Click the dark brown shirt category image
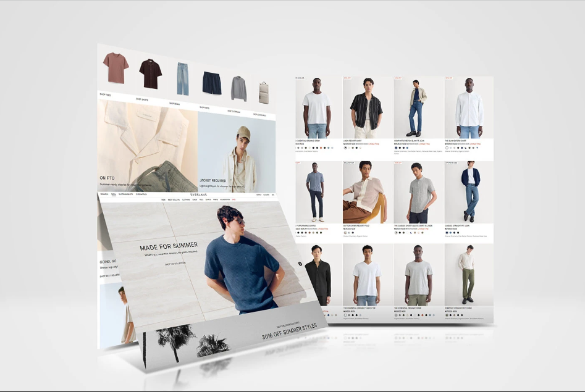 150,73
